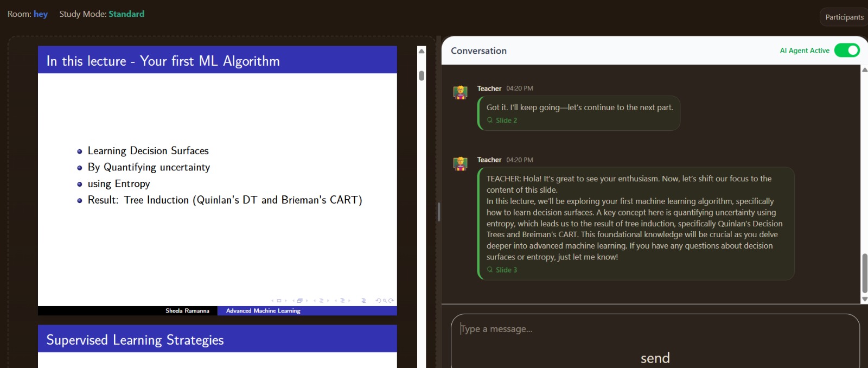The height and width of the screenshot is (368, 868).
Task: Click 'Advanced Machine Learning' footer title
Action: coord(263,311)
